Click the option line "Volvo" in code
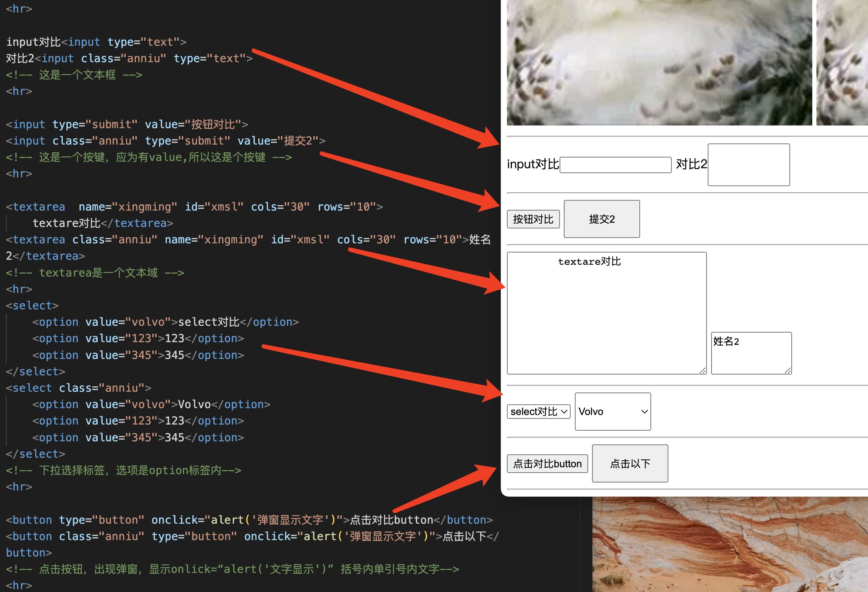 152,404
